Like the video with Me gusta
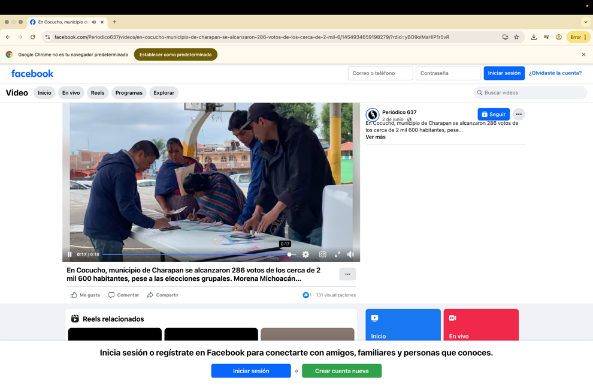This screenshot has height=387, width=593. point(85,295)
